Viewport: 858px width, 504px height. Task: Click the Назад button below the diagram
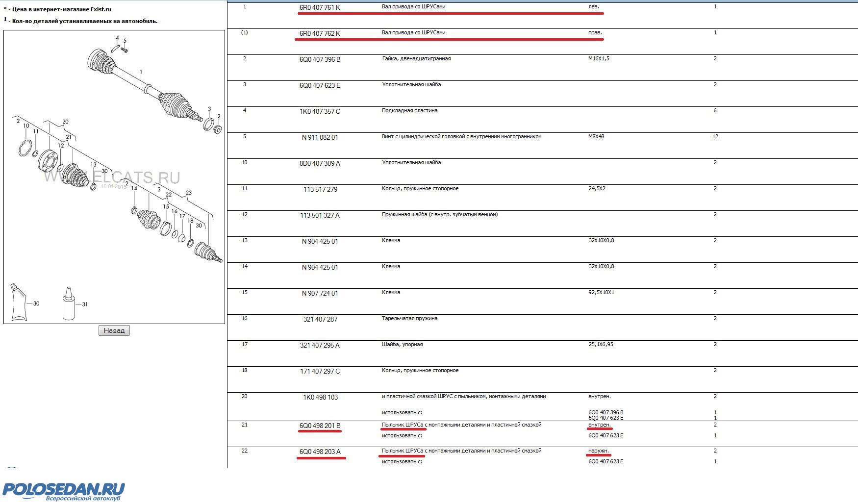pyautogui.click(x=114, y=330)
